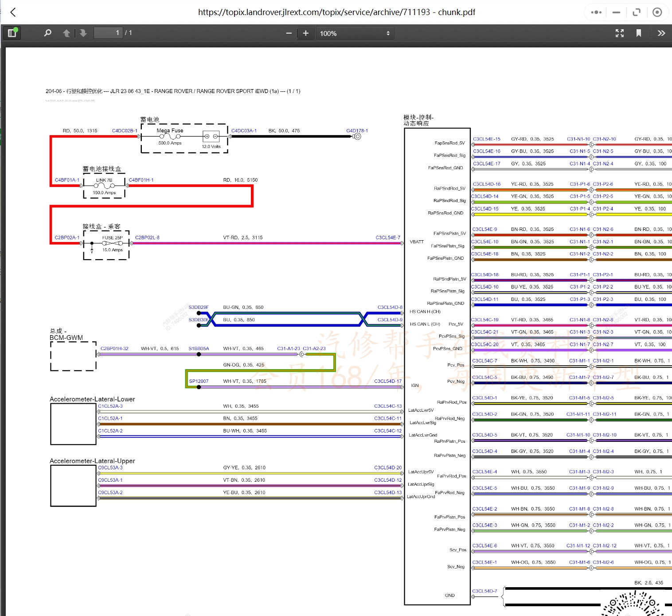672x616 pixels.
Task: Expand the PDF tools double-chevron menu
Action: [661, 33]
